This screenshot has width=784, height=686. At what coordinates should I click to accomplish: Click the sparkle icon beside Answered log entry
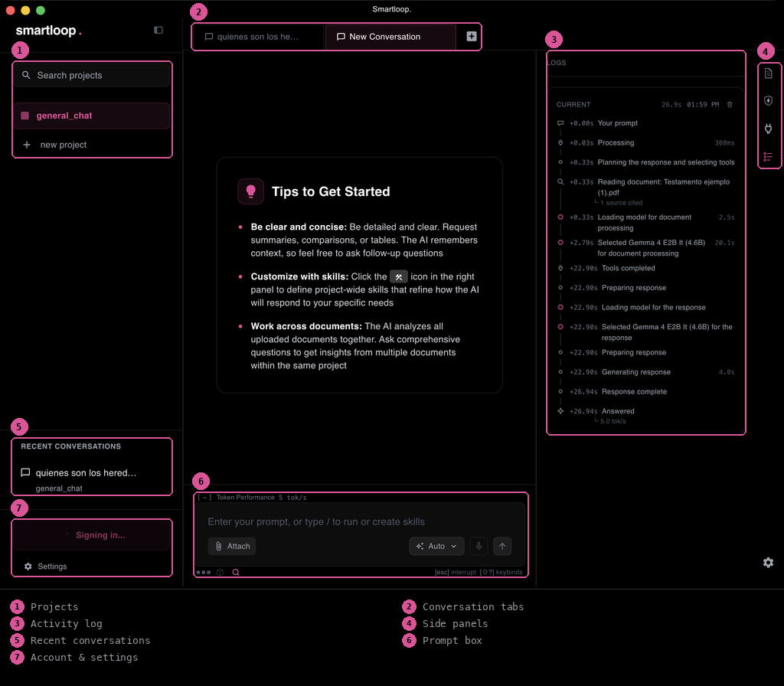coord(560,411)
